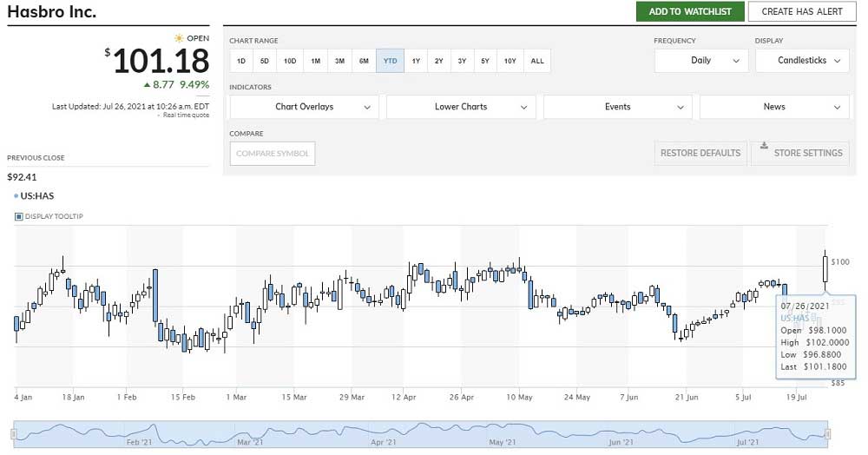Viewport: 868px width, 455px height.
Task: Click the Last Updated timestamp text
Action: click(x=131, y=106)
